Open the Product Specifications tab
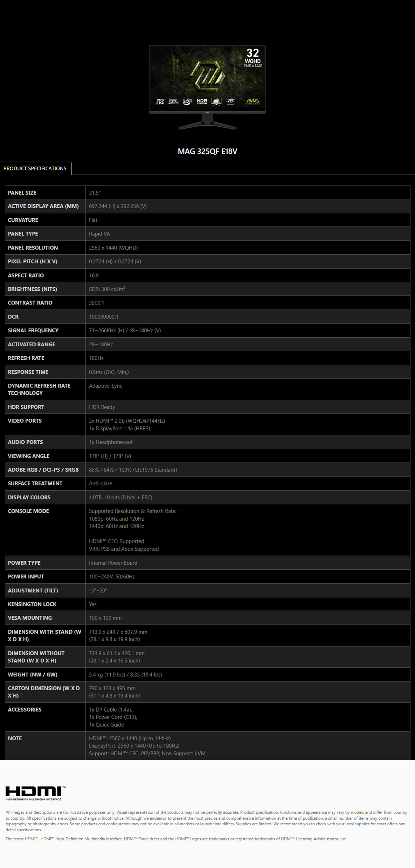Screen dimensions: 415x868 tap(35, 168)
